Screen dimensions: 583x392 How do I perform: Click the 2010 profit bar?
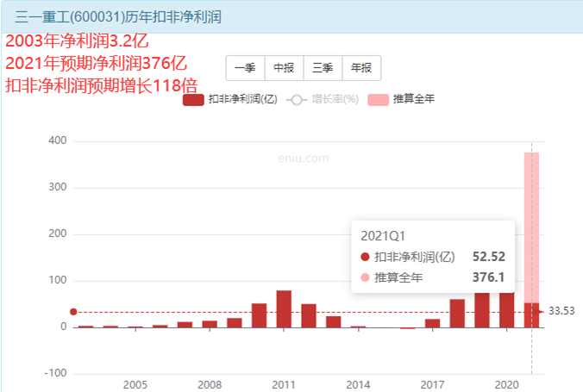tap(259, 315)
